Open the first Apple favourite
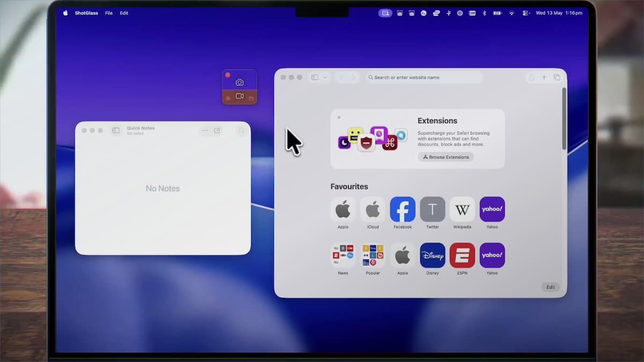 [343, 209]
